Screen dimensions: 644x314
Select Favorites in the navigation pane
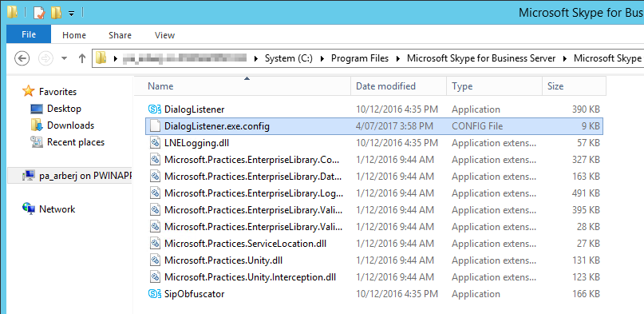pos(57,92)
